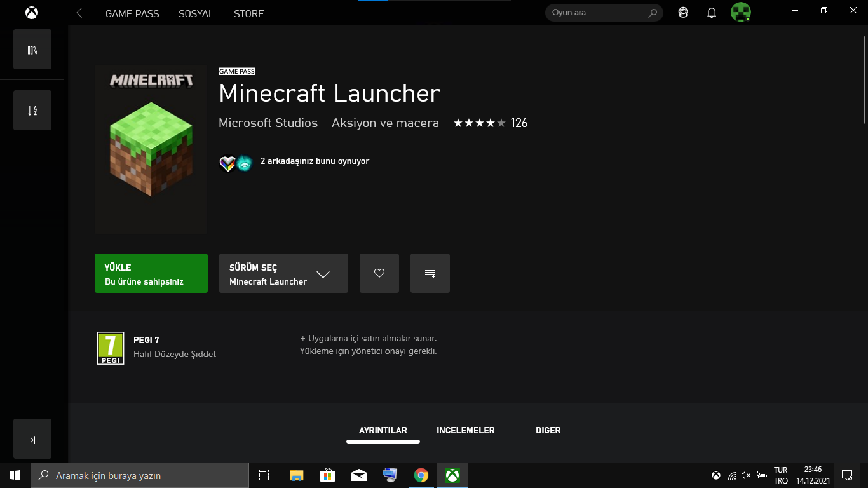868x488 pixels.
Task: Launch File Explorer from the taskbar
Action: [296, 475]
